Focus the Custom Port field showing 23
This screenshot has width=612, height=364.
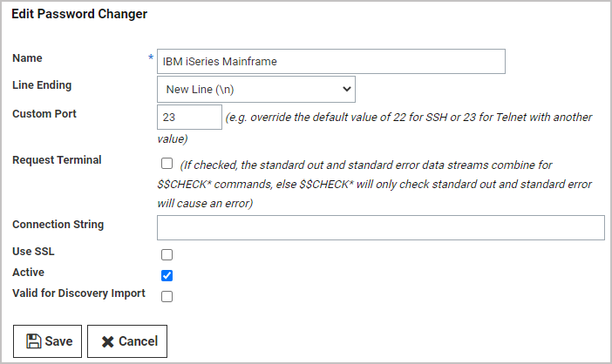click(189, 118)
